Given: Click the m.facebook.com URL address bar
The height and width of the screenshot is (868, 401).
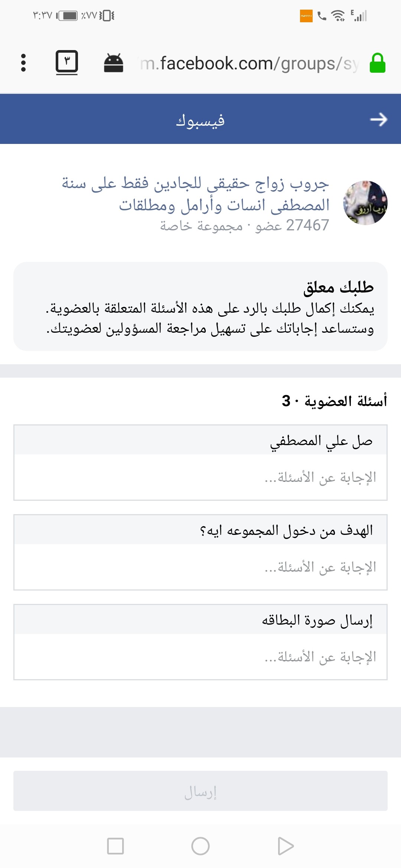Looking at the screenshot, I should pos(250,63).
